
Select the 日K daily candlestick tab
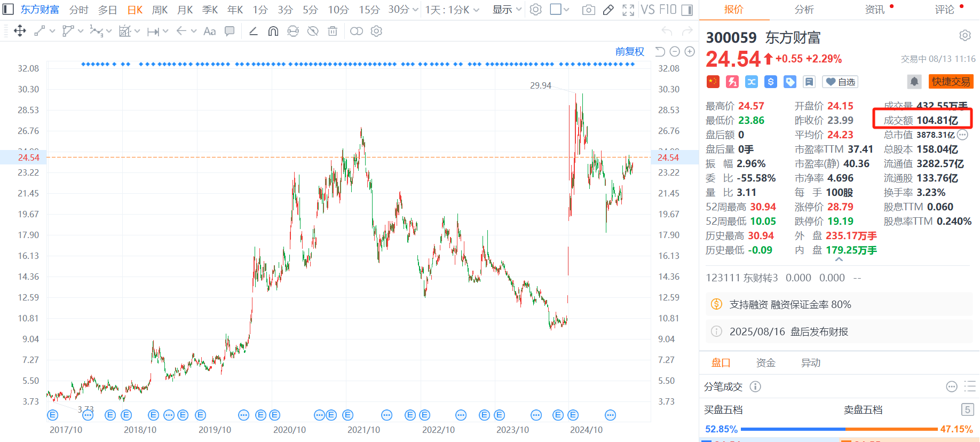click(x=135, y=10)
